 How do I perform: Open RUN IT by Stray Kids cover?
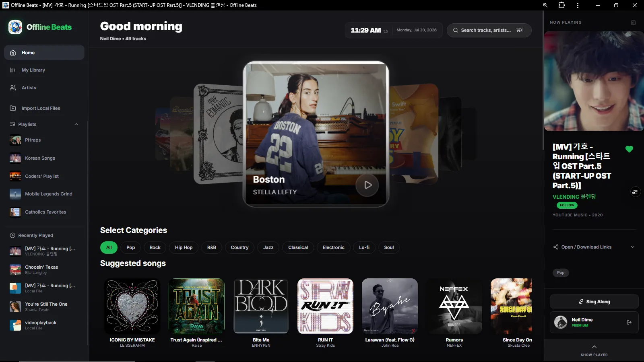click(325, 306)
